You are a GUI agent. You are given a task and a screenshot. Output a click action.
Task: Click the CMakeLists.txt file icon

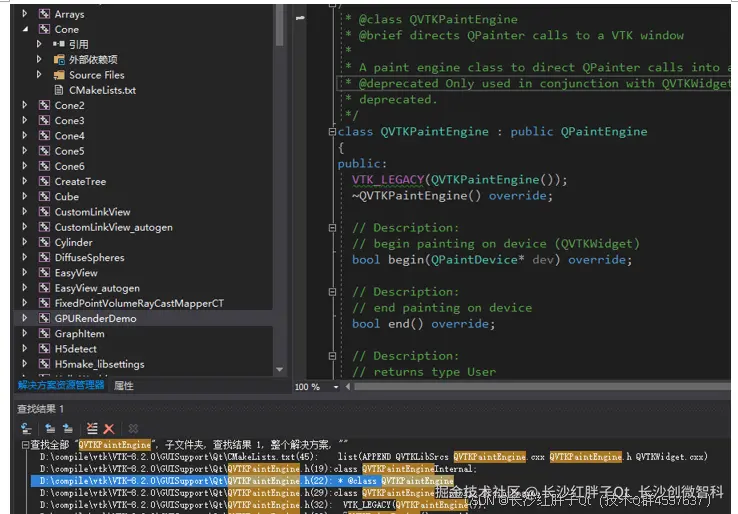[59, 90]
